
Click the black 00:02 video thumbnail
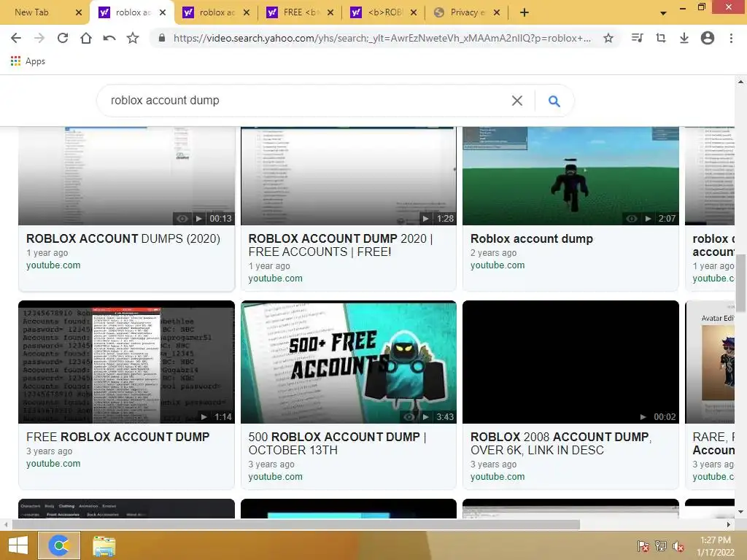pos(570,362)
